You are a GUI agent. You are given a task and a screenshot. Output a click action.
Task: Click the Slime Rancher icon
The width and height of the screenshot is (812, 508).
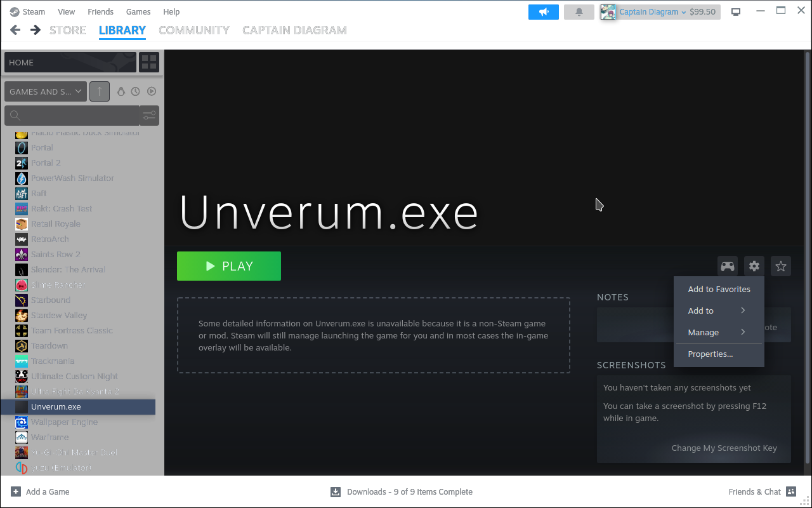click(22, 284)
